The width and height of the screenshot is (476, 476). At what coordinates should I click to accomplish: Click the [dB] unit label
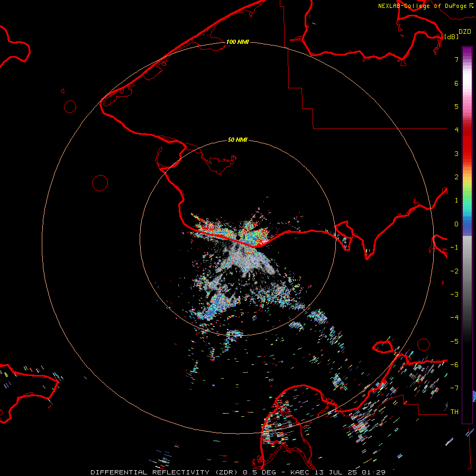coord(451,36)
